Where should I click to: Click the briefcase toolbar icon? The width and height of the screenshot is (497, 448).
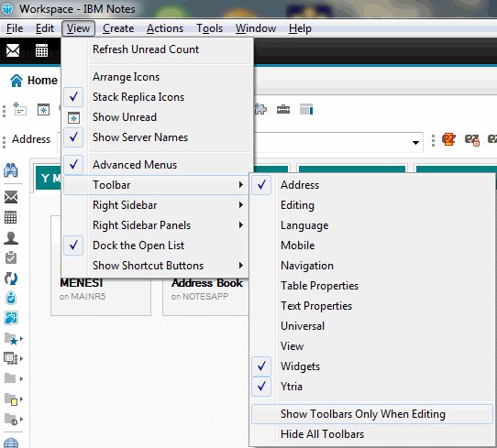(283, 109)
